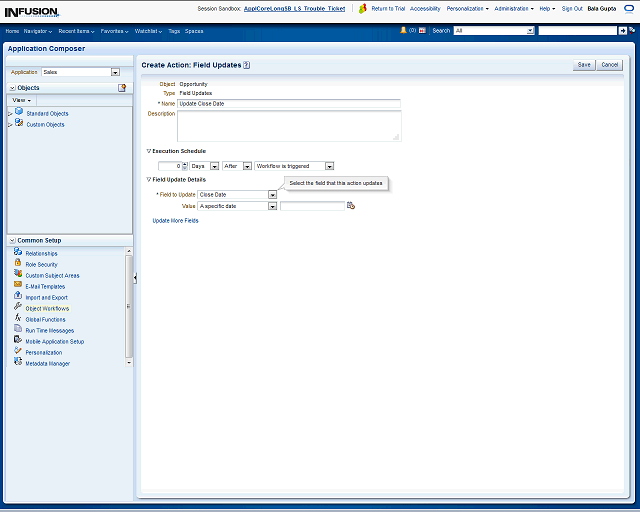Increment the execution schedule number spinner

185,164
